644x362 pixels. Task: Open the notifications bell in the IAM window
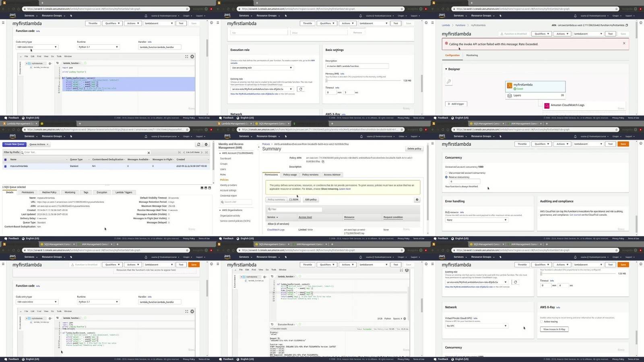(361, 137)
